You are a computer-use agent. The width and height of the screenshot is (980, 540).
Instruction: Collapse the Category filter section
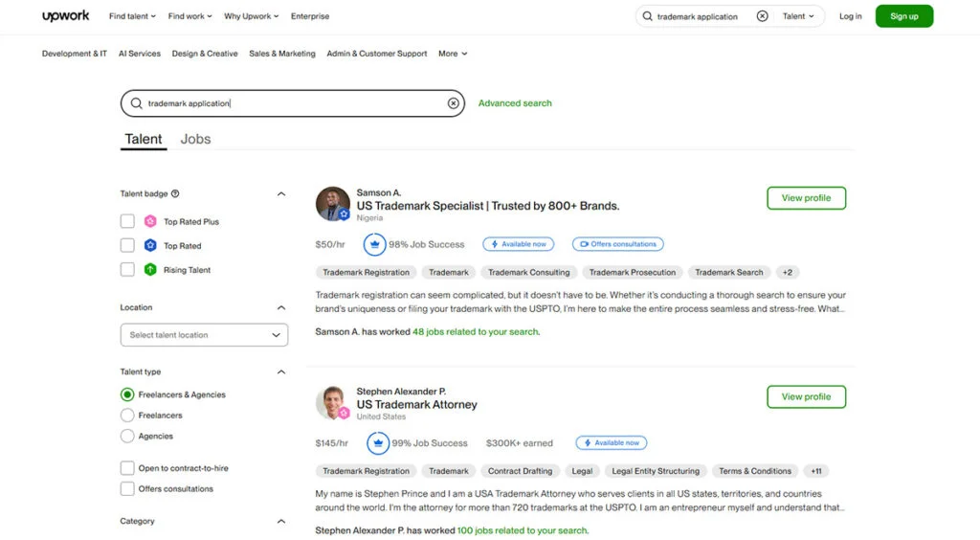281,521
